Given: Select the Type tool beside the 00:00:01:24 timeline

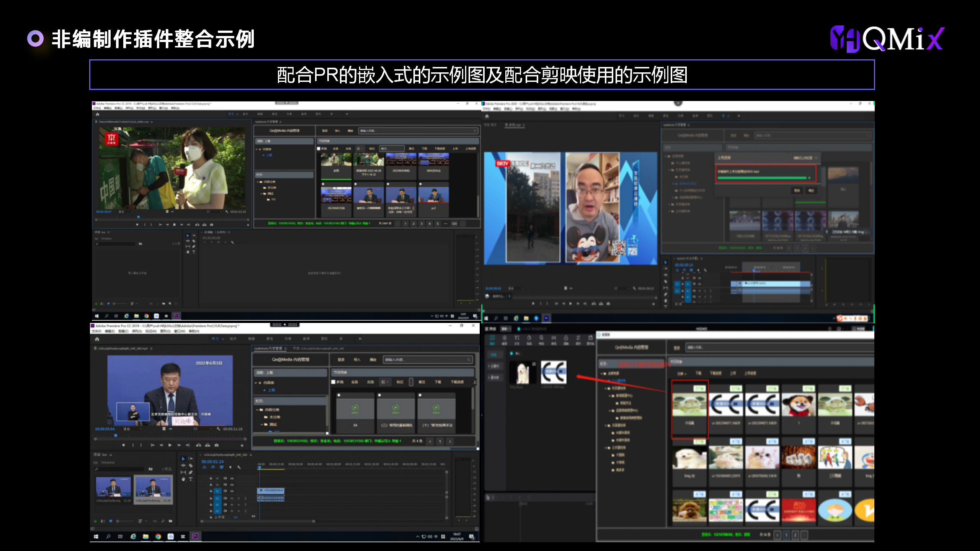Looking at the screenshot, I should click(x=191, y=479).
